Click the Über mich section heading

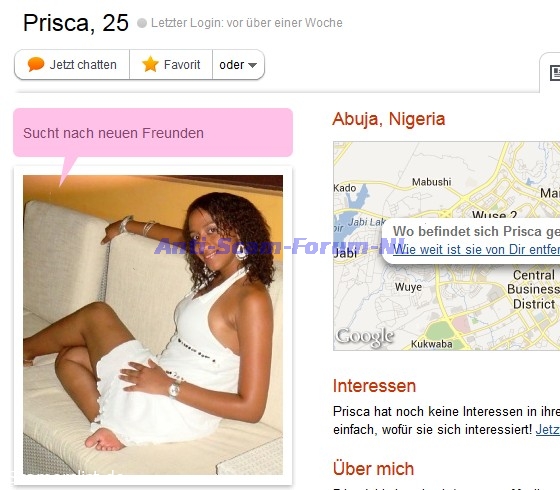[x=373, y=469]
